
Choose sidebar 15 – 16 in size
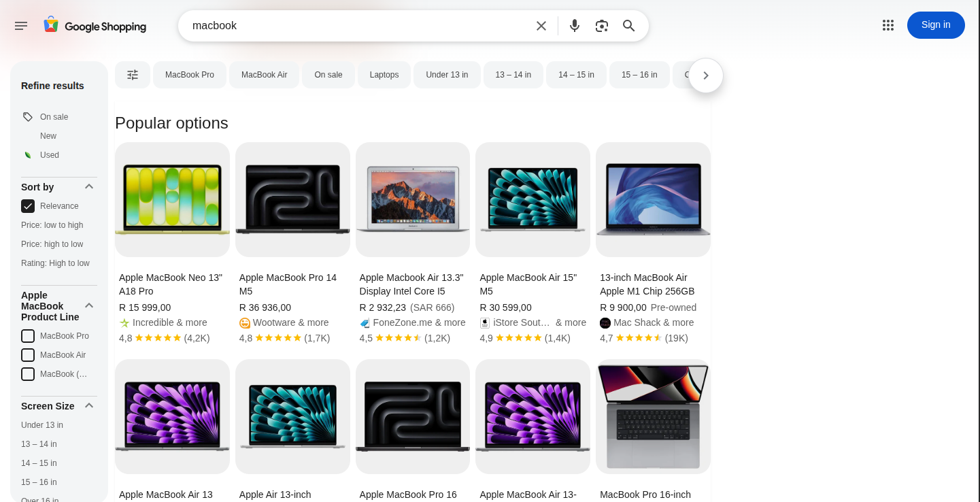click(39, 482)
